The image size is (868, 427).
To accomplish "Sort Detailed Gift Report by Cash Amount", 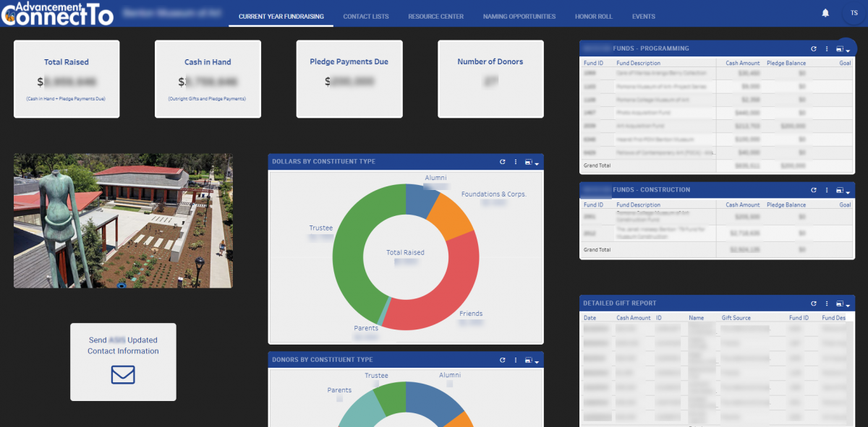I will 634,318.
